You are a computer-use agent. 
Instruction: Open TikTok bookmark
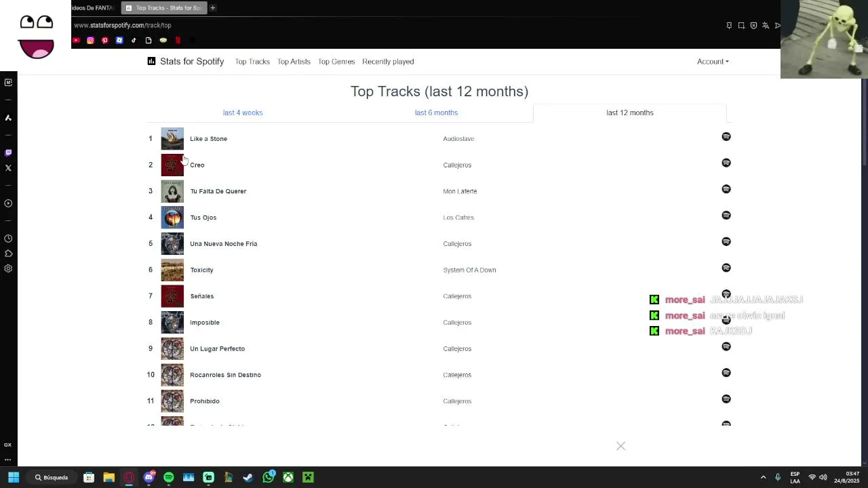click(x=134, y=40)
